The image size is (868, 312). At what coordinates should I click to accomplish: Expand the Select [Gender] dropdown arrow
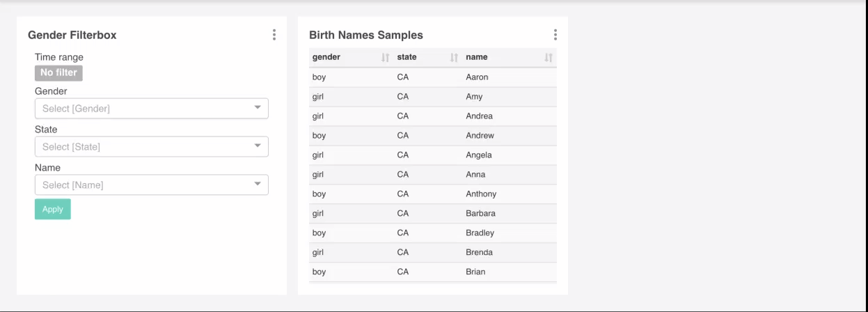tap(258, 108)
